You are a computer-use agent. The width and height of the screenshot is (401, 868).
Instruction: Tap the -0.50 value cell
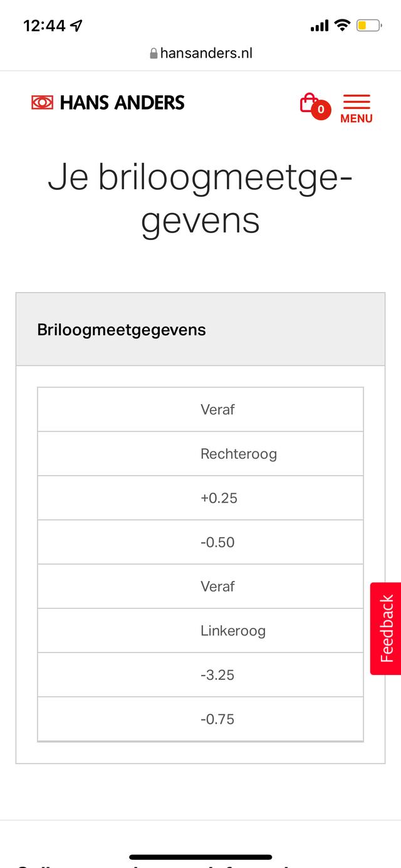coord(200,542)
